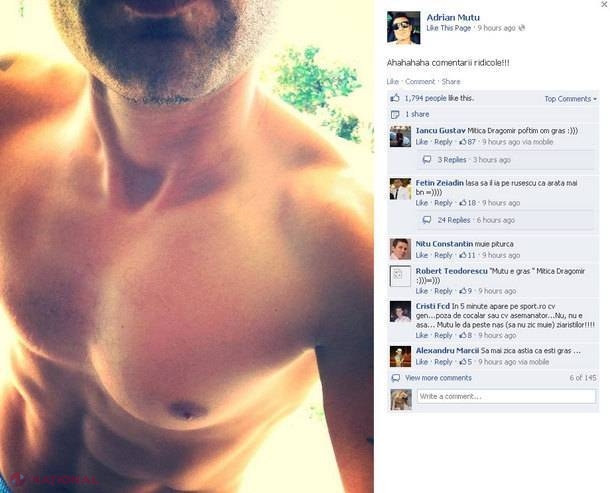Click View more comments link
The height and width of the screenshot is (493, 610).
(438, 378)
